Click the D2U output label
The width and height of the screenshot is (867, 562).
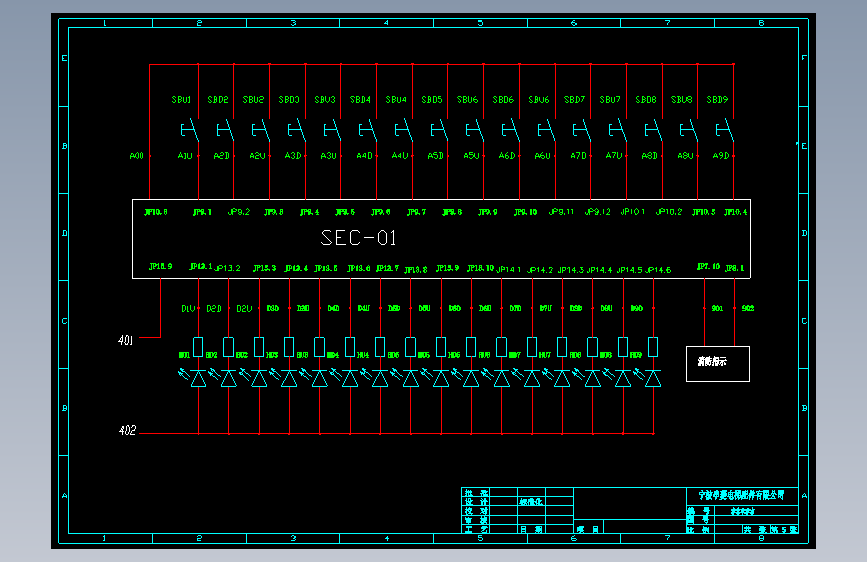pos(244,309)
